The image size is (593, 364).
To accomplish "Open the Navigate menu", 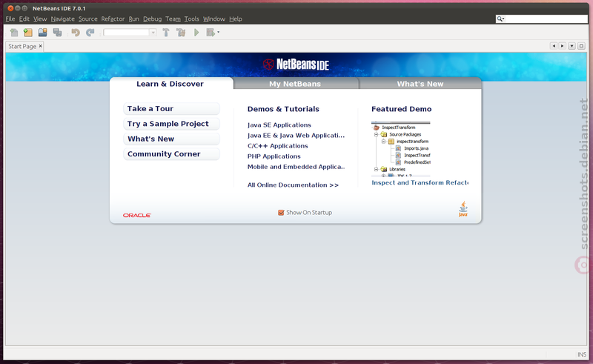I will coord(63,19).
